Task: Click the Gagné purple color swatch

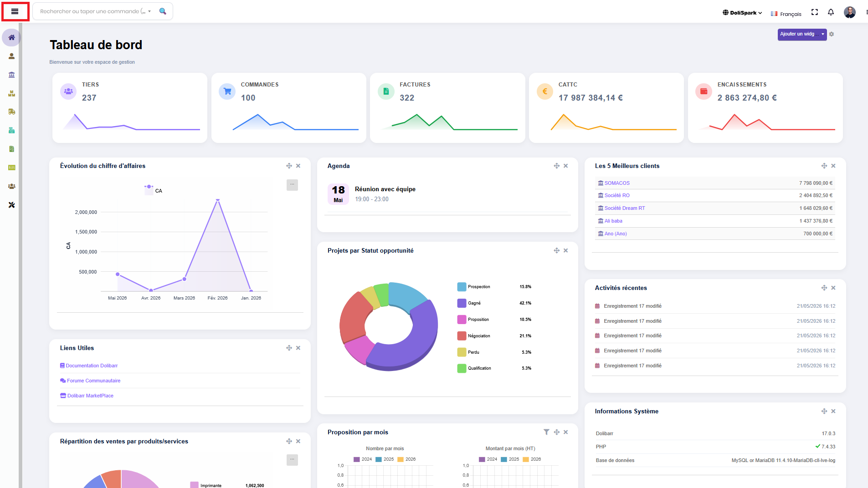Action: pos(462,303)
